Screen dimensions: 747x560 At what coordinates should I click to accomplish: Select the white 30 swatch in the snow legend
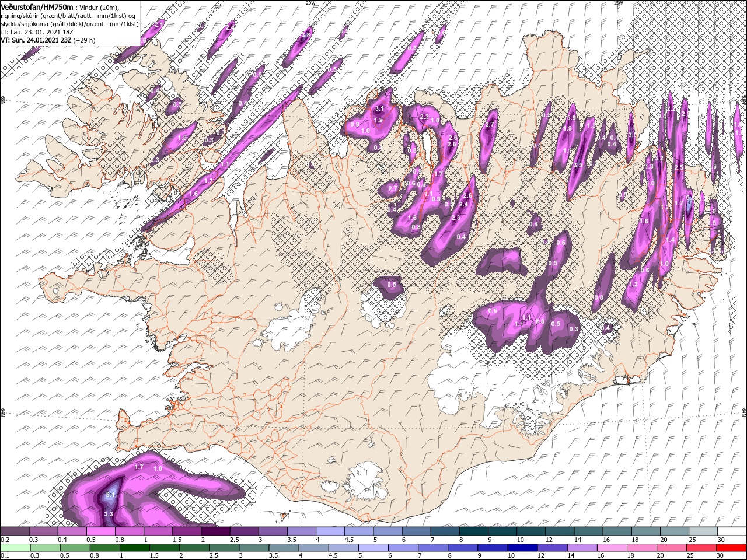click(731, 531)
